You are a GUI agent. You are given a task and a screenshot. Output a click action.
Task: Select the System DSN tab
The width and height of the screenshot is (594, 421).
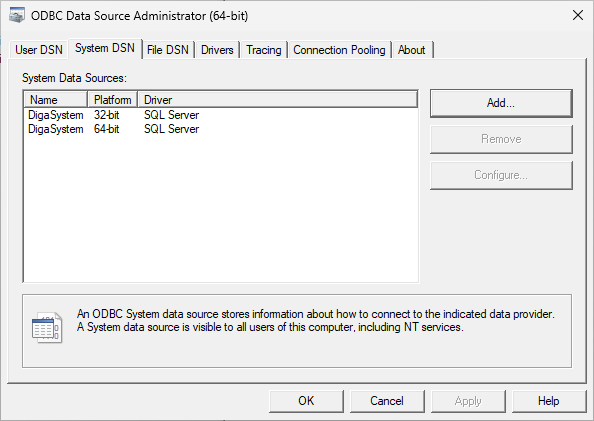point(105,49)
